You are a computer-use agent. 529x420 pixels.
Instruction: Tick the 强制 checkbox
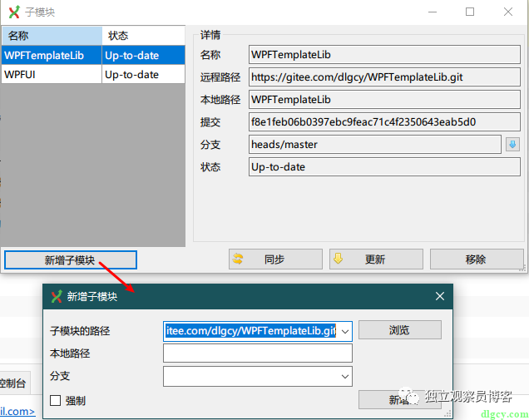click(56, 400)
